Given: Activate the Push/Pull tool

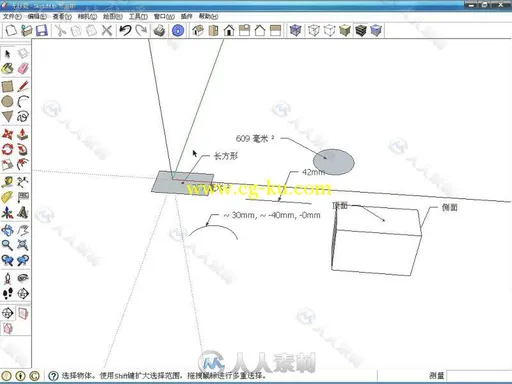Looking at the screenshot, I should tap(23, 134).
